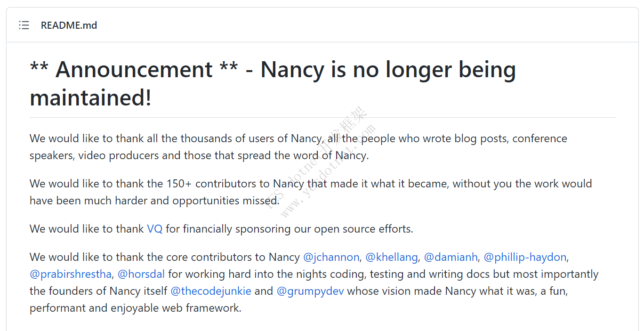The image size is (644, 331).
Task: Open the README table of contents icon
Action: 24,25
